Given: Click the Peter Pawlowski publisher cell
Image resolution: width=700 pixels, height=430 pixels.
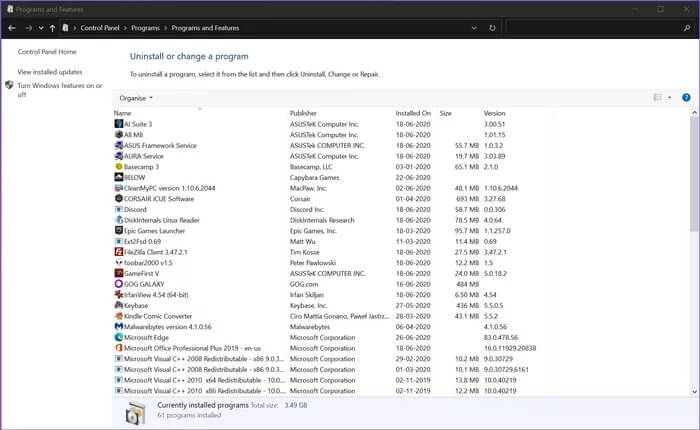Looking at the screenshot, I should (x=312, y=263).
